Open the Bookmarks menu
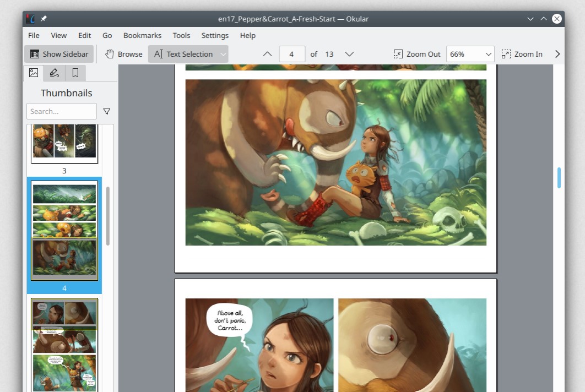Image resolution: width=585 pixels, height=392 pixels. [142, 35]
